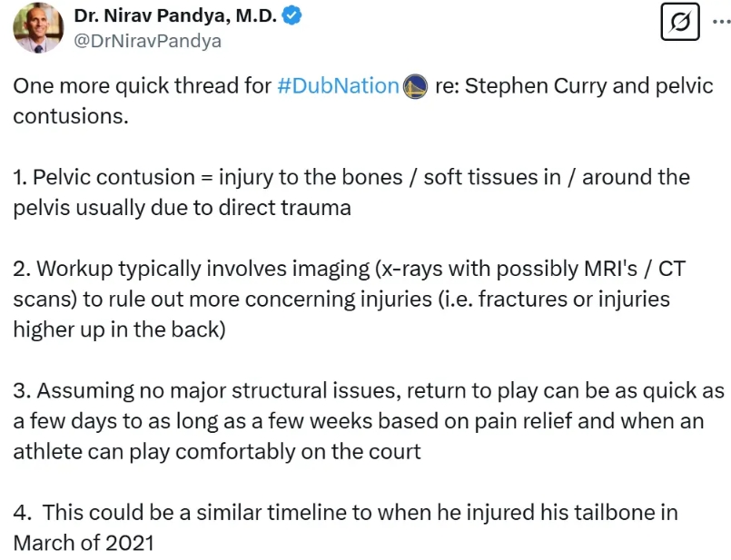Viewport: 731px width, 560px height.
Task: Open the #DubNation hashtag
Action: [338, 86]
